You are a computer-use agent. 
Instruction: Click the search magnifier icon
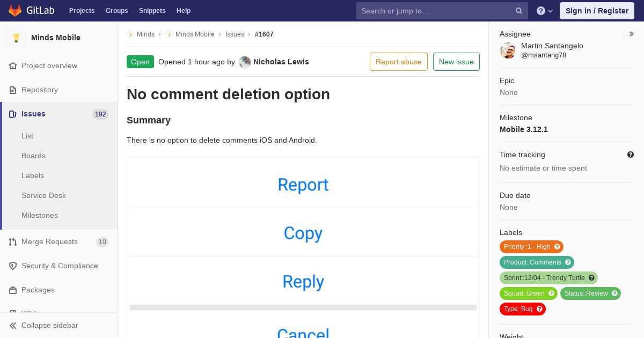point(519,11)
